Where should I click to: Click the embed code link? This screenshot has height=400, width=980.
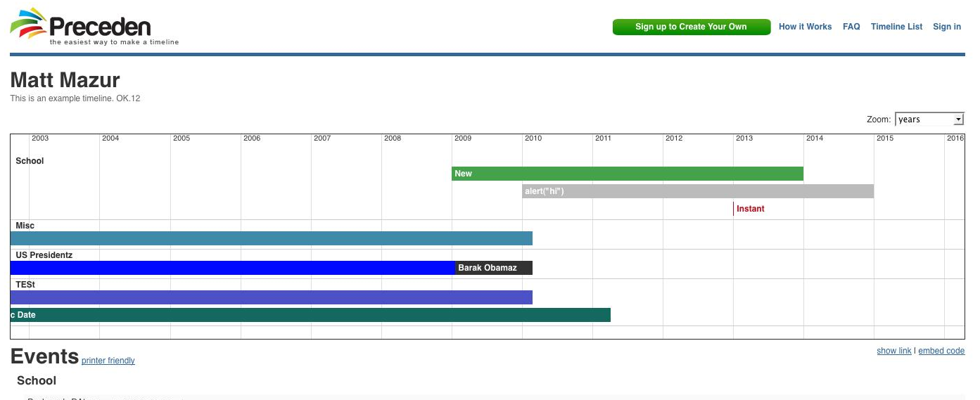[941, 351]
